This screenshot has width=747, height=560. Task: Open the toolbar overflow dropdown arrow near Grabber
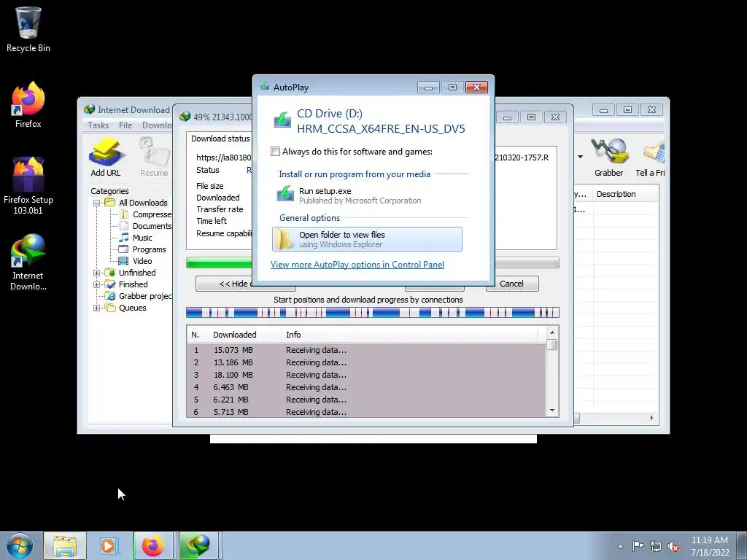click(580, 157)
